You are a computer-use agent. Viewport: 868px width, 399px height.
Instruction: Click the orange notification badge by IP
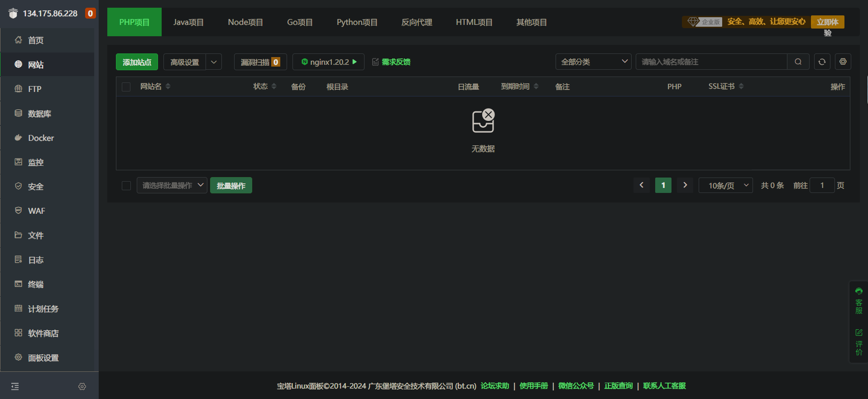coord(90,14)
